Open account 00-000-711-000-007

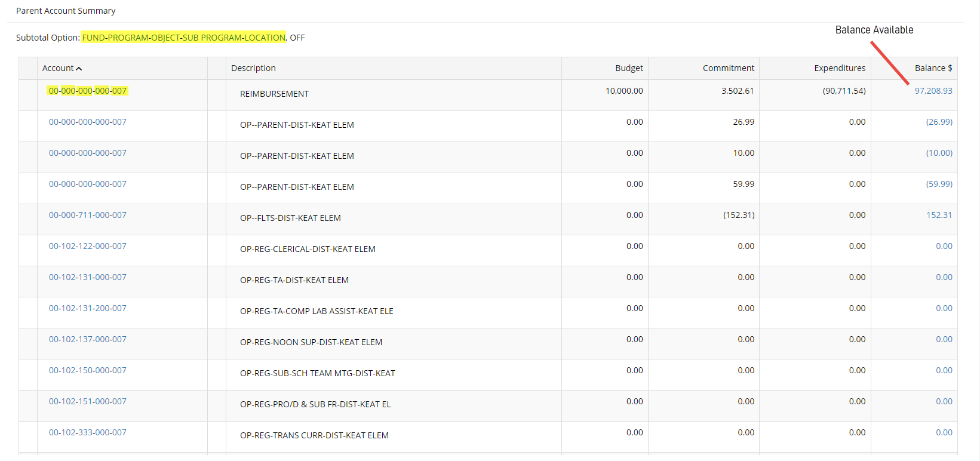point(88,215)
